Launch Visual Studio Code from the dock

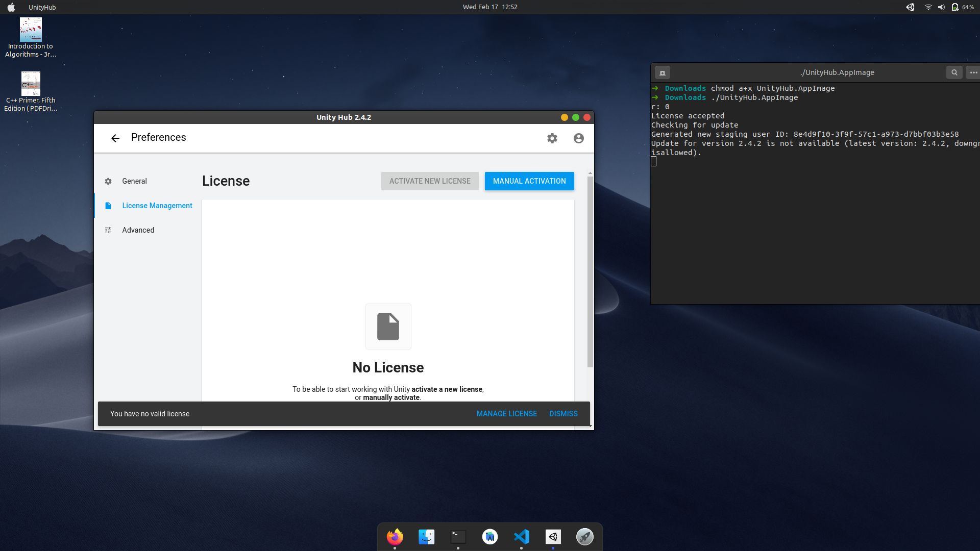click(x=522, y=537)
